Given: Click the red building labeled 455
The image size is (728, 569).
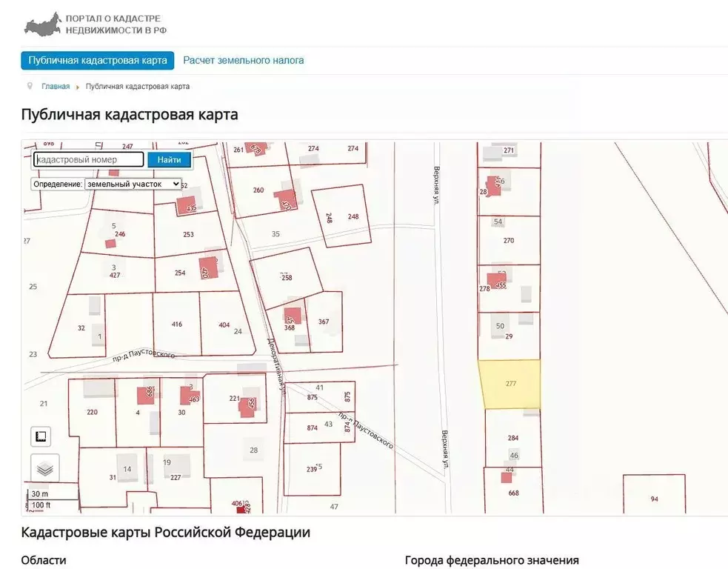Looking at the screenshot, I should pyautogui.click(x=497, y=282).
